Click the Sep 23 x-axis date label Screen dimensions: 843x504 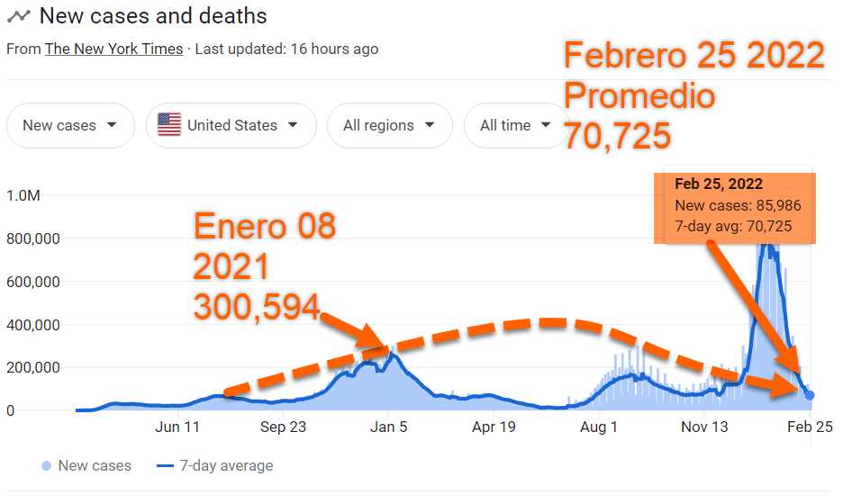point(284,427)
